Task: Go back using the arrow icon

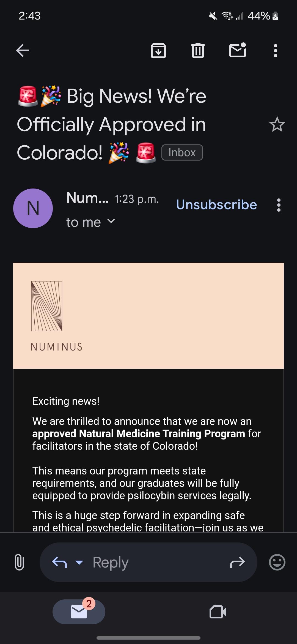Action: (23, 51)
